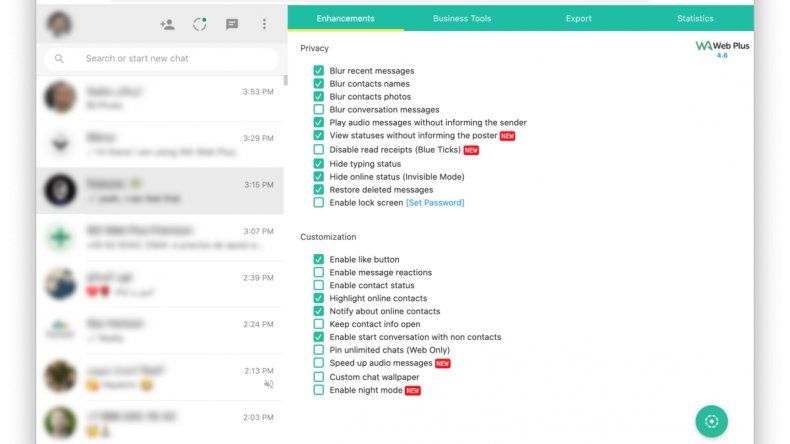
Task: Check Enable night mode
Action: coord(318,390)
